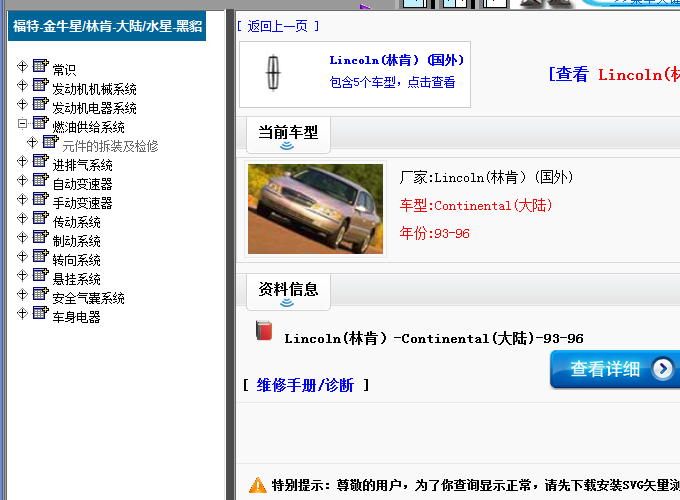Click 包含5个车型,点击查看 link
The image size is (680, 500).
pyautogui.click(x=392, y=82)
